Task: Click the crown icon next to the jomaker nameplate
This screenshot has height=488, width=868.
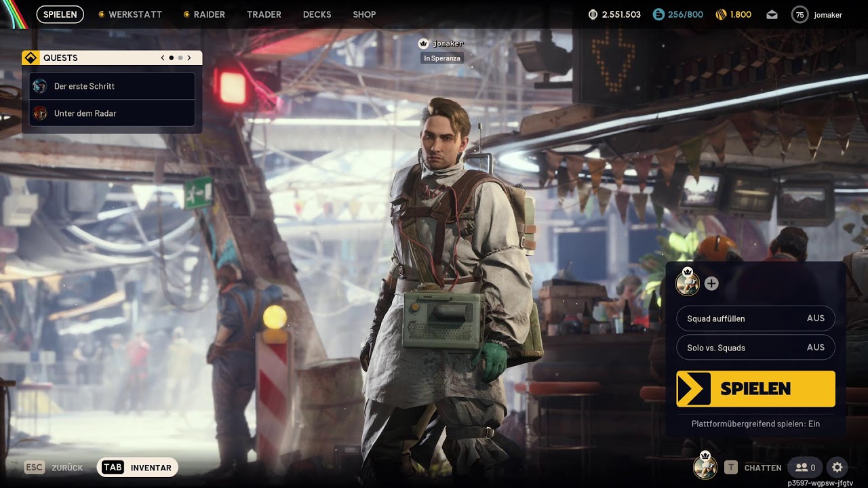Action: coord(424,43)
